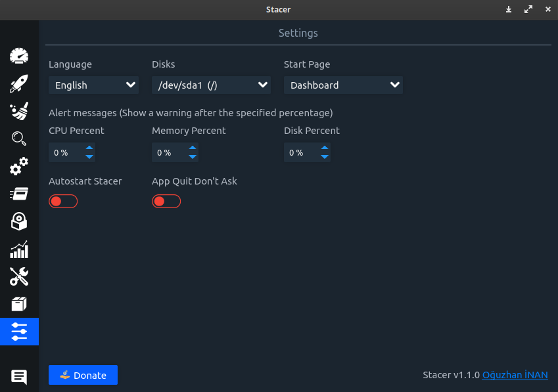Click the expand window arrows icon
Image resolution: width=558 pixels, height=392 pixels.
click(x=528, y=10)
